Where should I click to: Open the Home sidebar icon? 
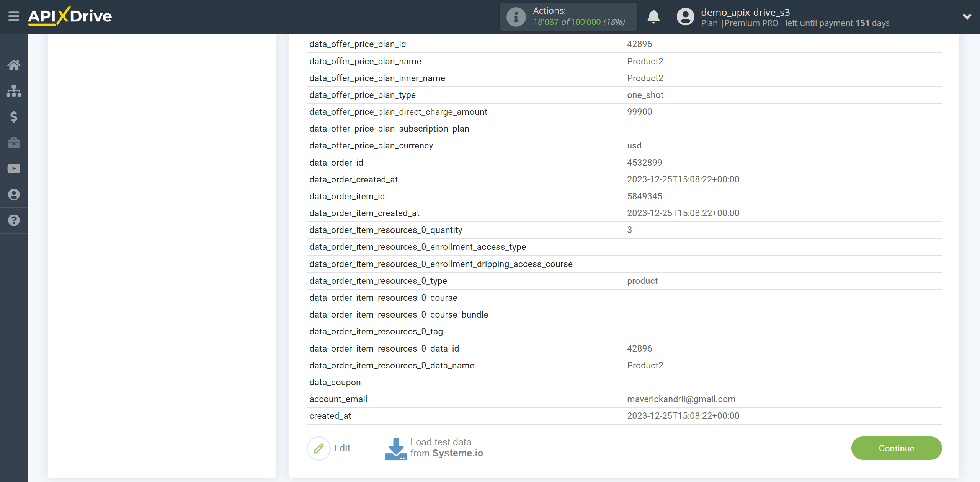tap(14, 65)
